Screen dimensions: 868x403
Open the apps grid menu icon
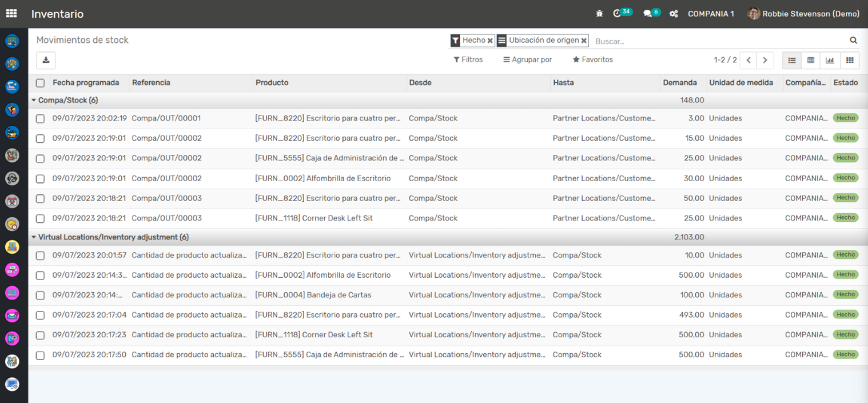pyautogui.click(x=11, y=14)
